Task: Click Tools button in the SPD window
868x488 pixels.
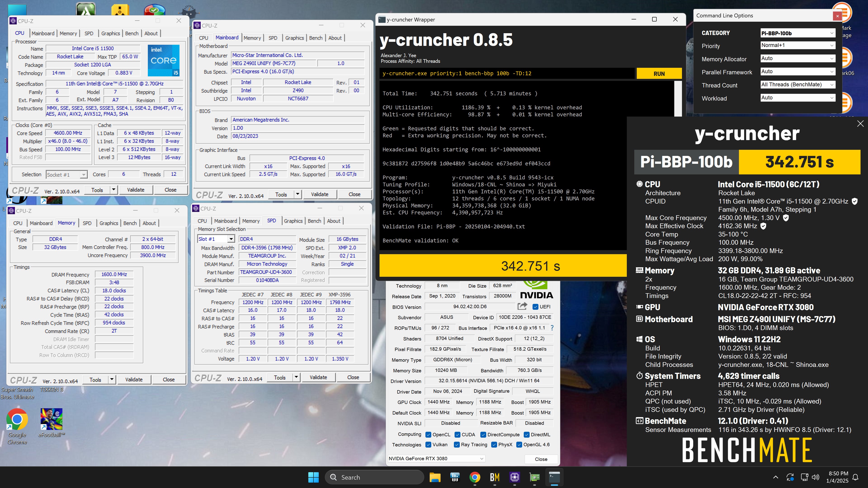Action: pyautogui.click(x=280, y=377)
